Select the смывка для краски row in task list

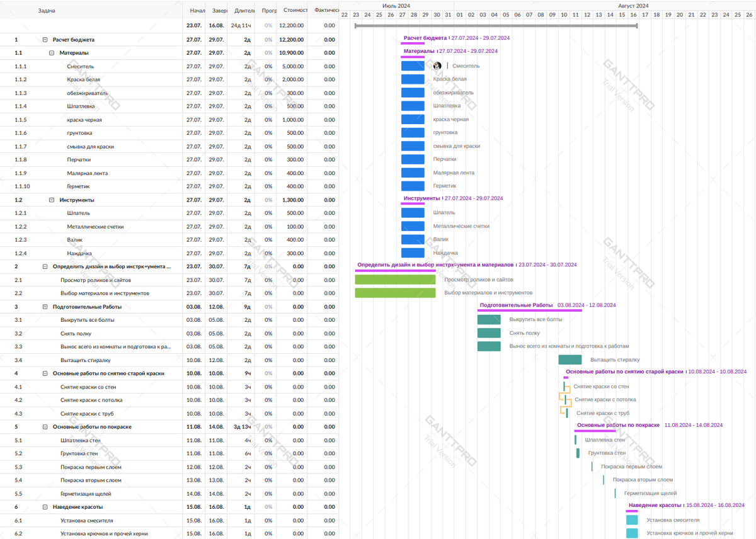pyautogui.click(x=169, y=147)
